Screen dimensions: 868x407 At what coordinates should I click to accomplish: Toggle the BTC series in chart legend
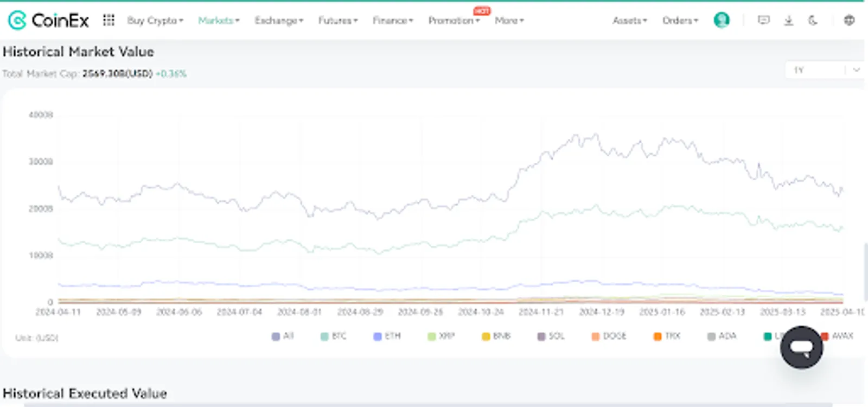[333, 336]
